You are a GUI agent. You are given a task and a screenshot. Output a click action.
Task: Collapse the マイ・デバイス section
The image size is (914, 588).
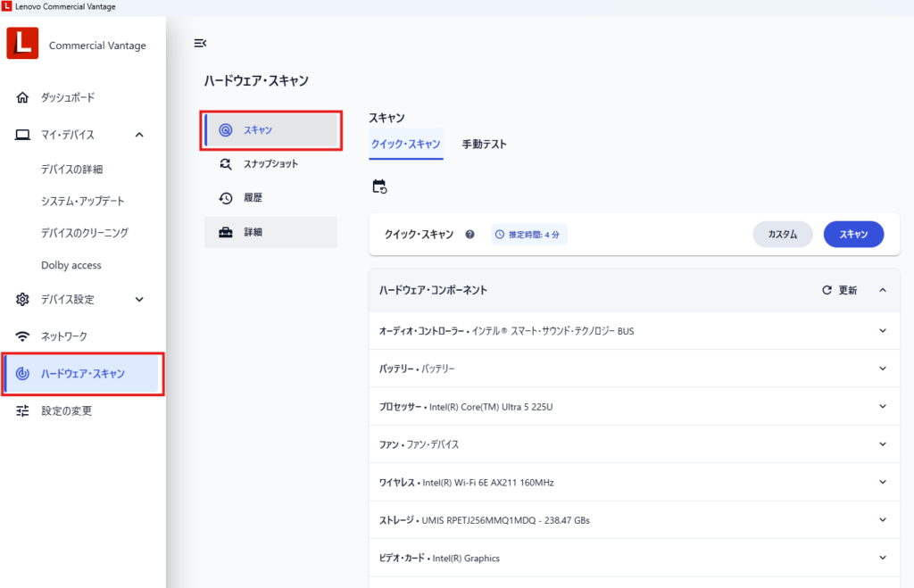(139, 135)
